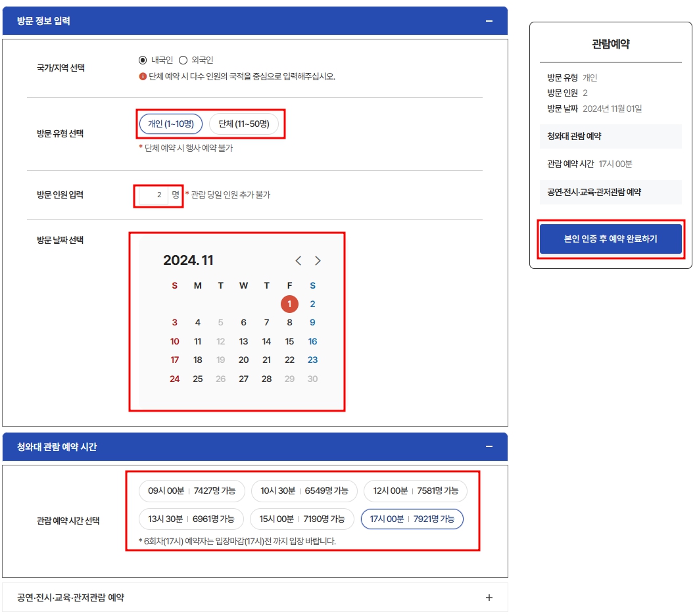Select the 내국인 radio button

click(x=142, y=60)
